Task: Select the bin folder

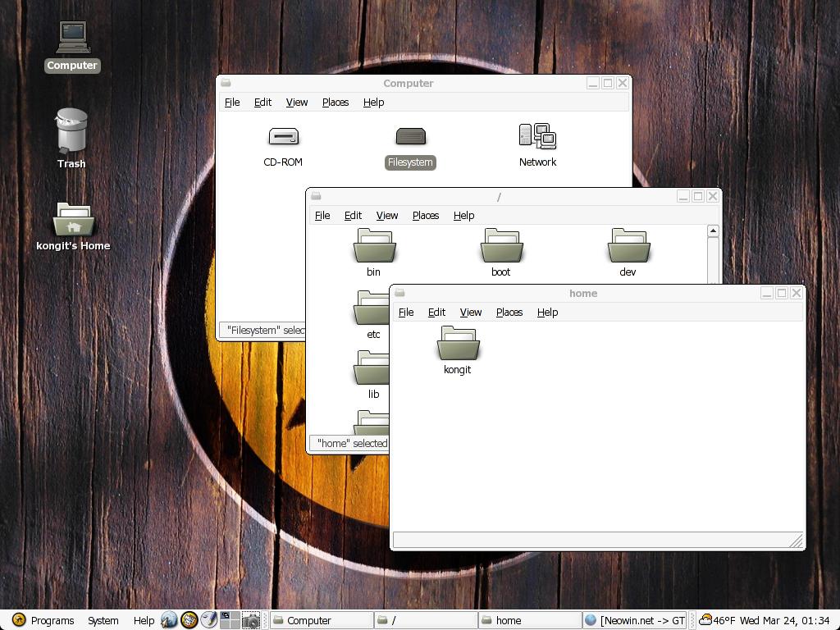Action: click(374, 247)
